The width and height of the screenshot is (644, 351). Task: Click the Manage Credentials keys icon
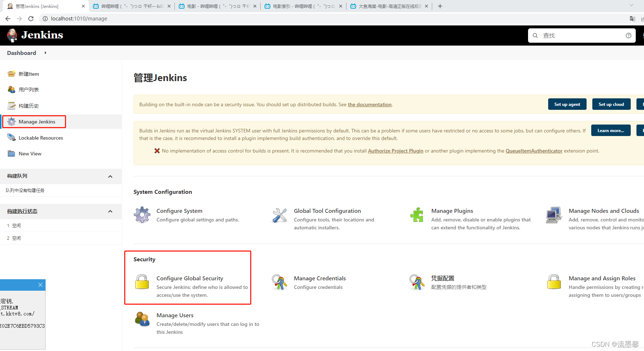click(280, 282)
